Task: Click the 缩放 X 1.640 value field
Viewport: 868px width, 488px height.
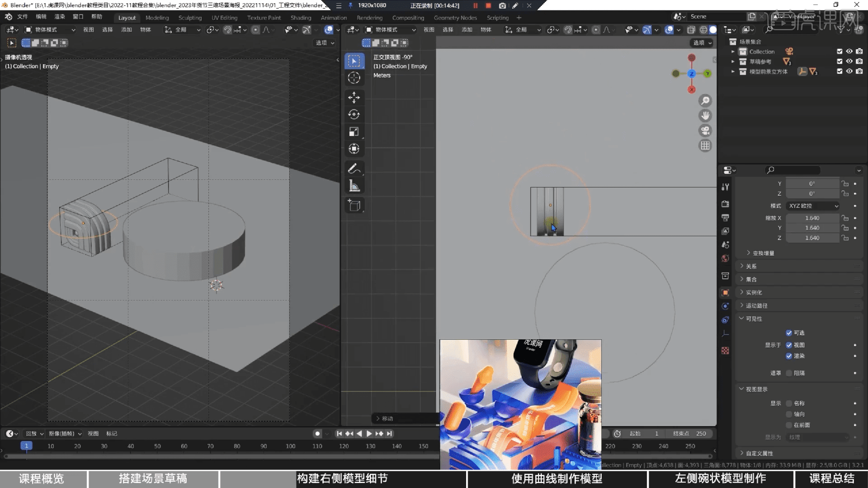Action: click(812, 218)
